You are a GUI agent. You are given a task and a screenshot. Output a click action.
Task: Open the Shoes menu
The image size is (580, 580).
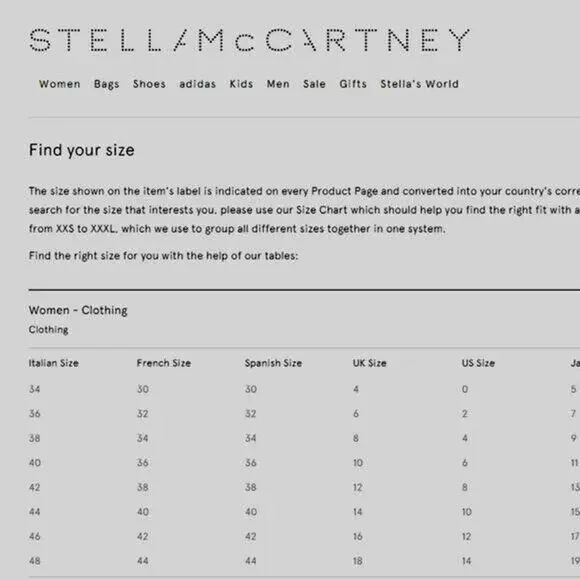(149, 84)
